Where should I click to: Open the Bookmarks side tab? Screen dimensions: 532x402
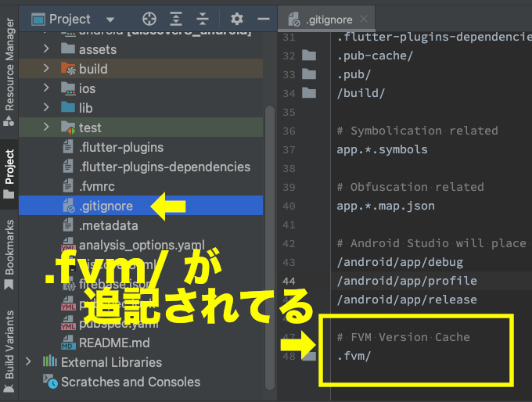pyautogui.click(x=9, y=254)
